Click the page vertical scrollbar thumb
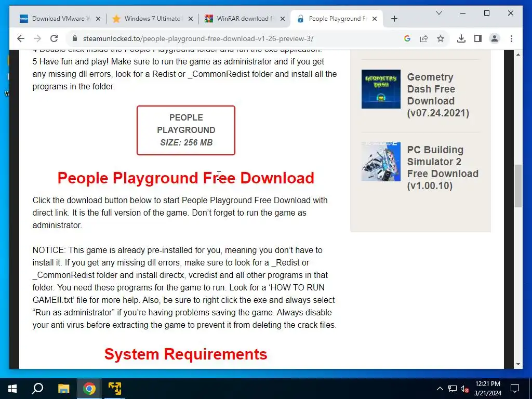532x399 pixels. (x=518, y=185)
